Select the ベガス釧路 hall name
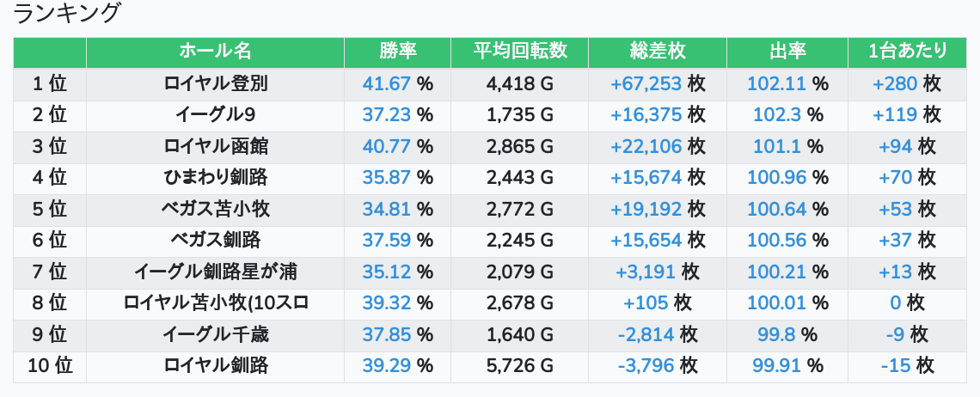 [x=215, y=240]
